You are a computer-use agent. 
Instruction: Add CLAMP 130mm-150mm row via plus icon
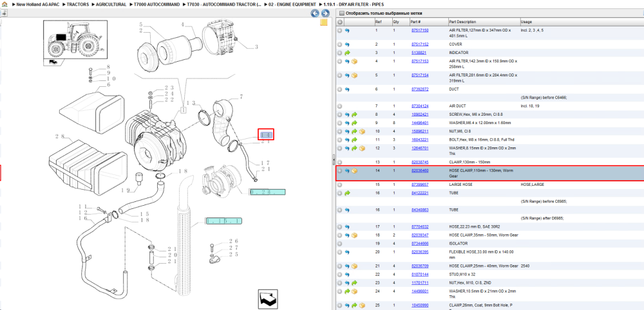tap(339, 162)
